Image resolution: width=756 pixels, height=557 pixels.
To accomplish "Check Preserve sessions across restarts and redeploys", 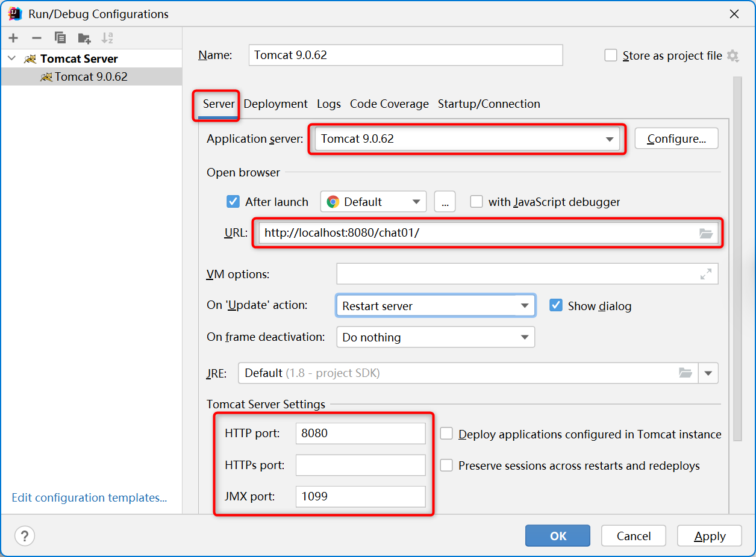I will [446, 465].
